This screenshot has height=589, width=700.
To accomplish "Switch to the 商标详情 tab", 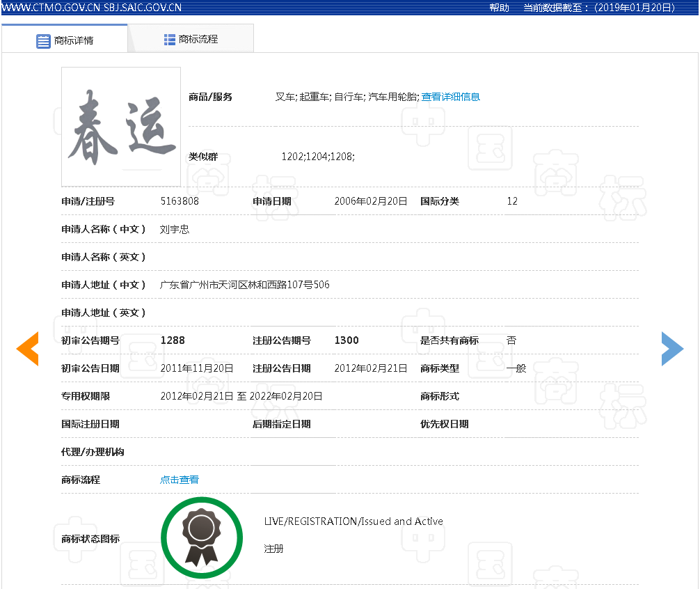I will coord(65,40).
